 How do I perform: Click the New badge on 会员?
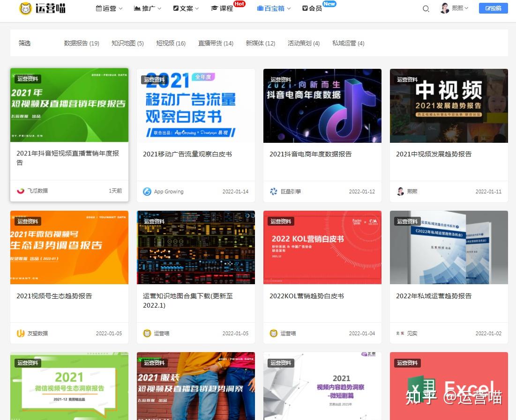click(329, 4)
